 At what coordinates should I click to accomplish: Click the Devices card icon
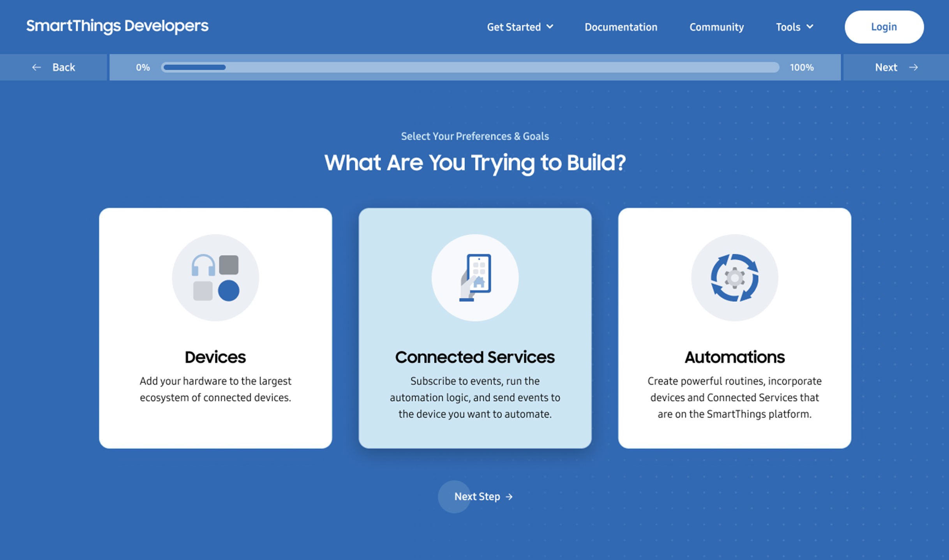click(x=215, y=278)
